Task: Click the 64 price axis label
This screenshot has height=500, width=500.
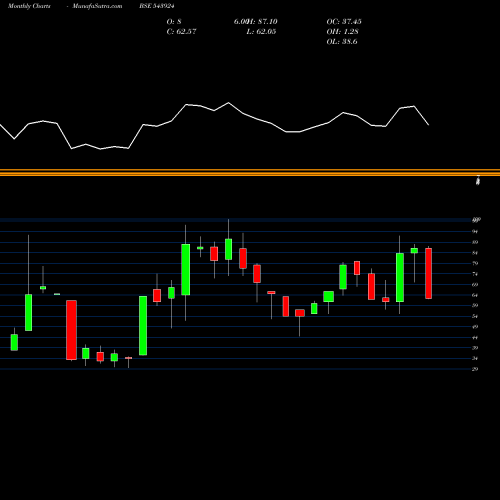Action: pos(475,295)
